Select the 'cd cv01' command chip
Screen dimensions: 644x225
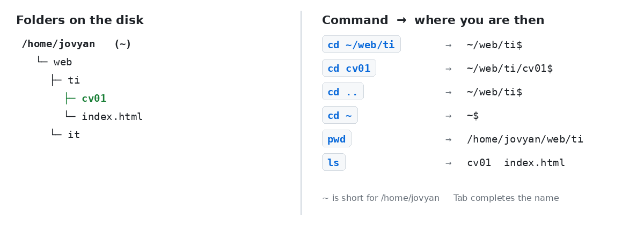(349, 68)
